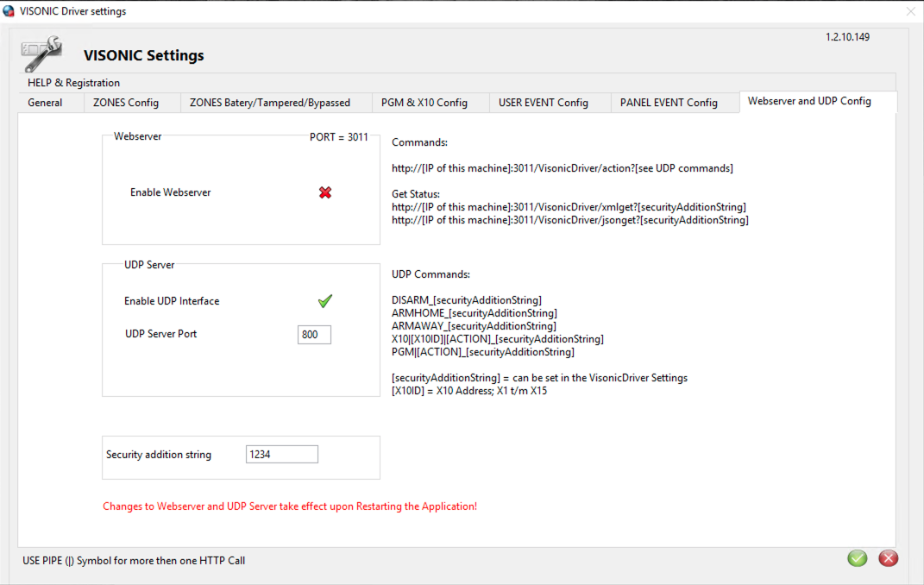The image size is (924, 585).
Task: Toggle the Enable Webserver red cross
Action: pyautogui.click(x=325, y=192)
